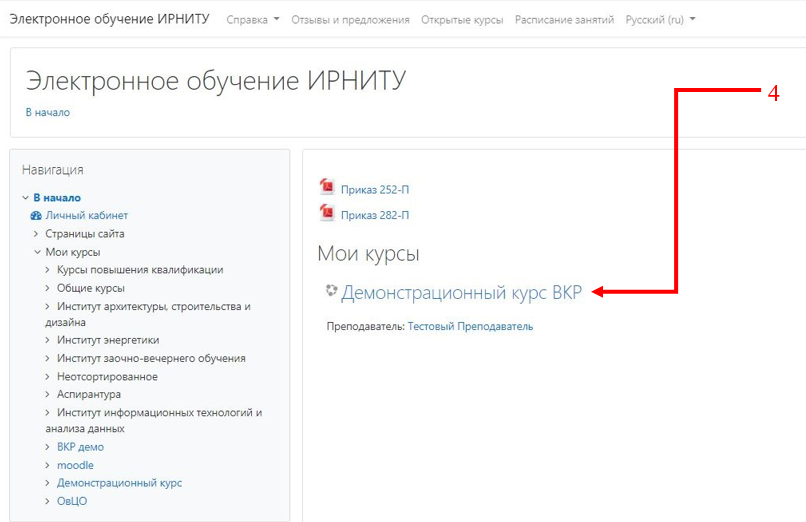Expand the moodle chevron
This screenshot has height=522, width=806.
47,465
